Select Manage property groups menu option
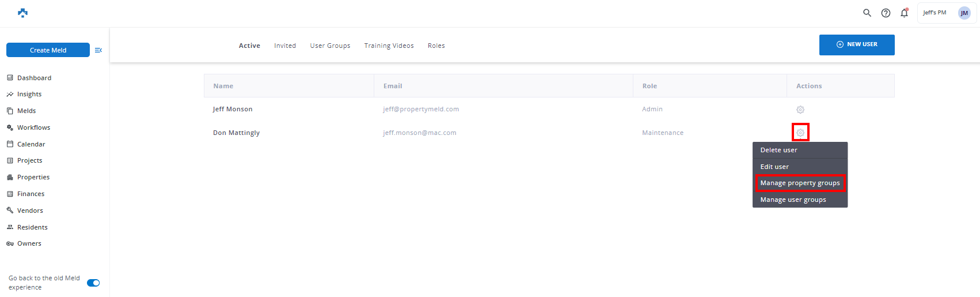This screenshot has width=980, height=297. point(800,183)
